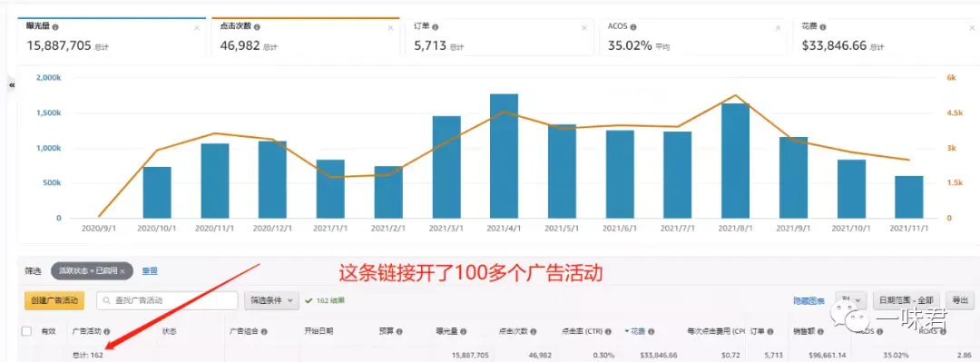Click the 2021/4/1 bar in chart

pyautogui.click(x=504, y=156)
